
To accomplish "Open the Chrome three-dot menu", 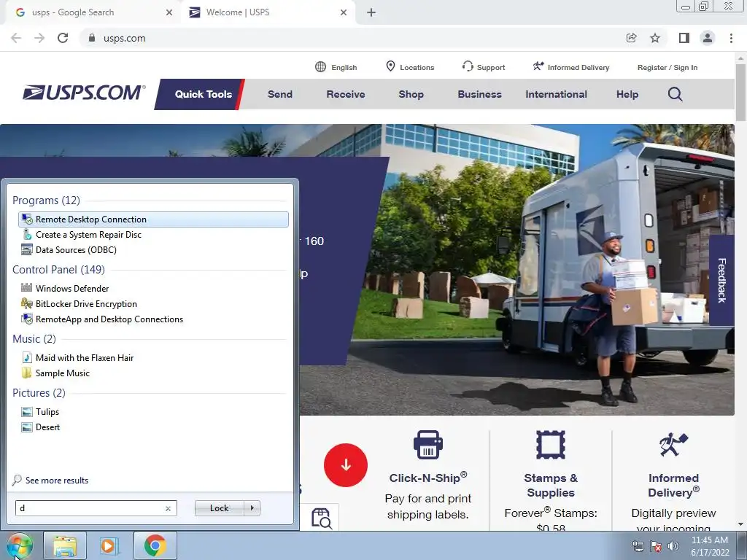I will (x=731, y=38).
